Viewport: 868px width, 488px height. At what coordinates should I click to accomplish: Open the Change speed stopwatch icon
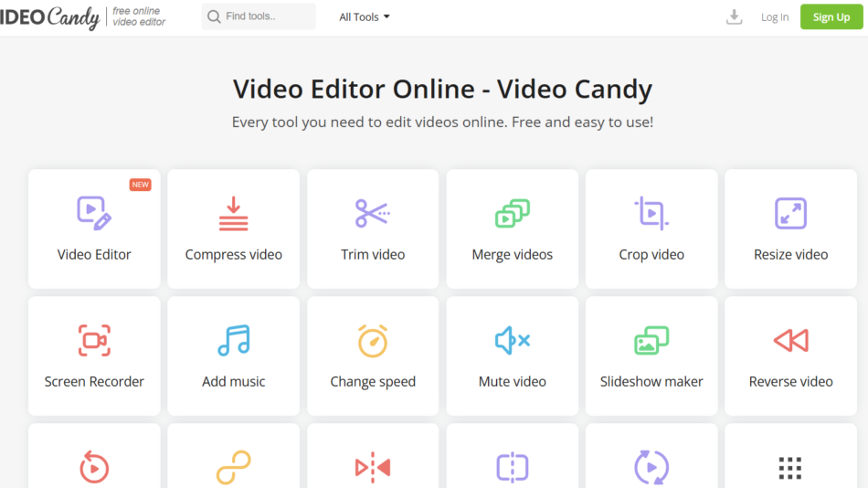373,341
